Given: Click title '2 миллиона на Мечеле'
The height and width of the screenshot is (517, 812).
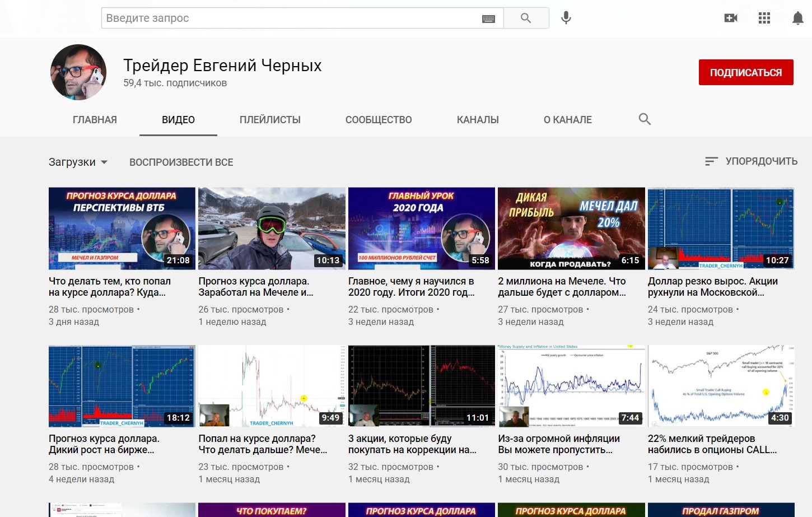Looking at the screenshot, I should (562, 287).
